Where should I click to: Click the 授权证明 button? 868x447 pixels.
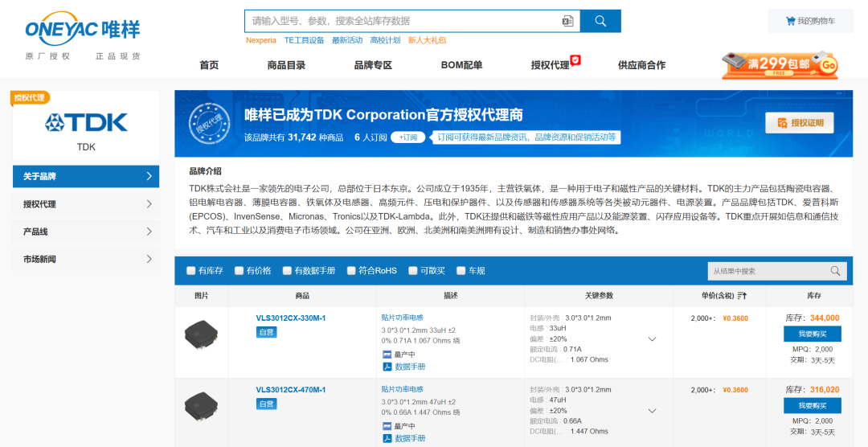click(x=800, y=123)
